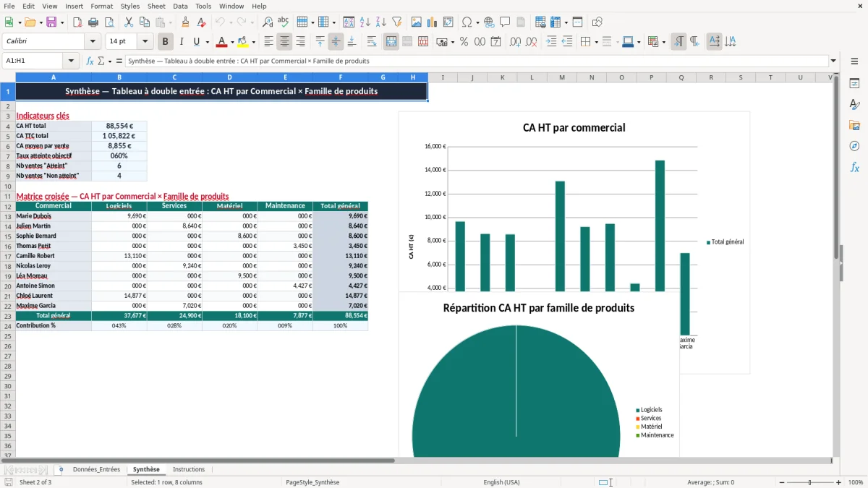
Task: Open the sidebar Styles panel
Action: 854,104
